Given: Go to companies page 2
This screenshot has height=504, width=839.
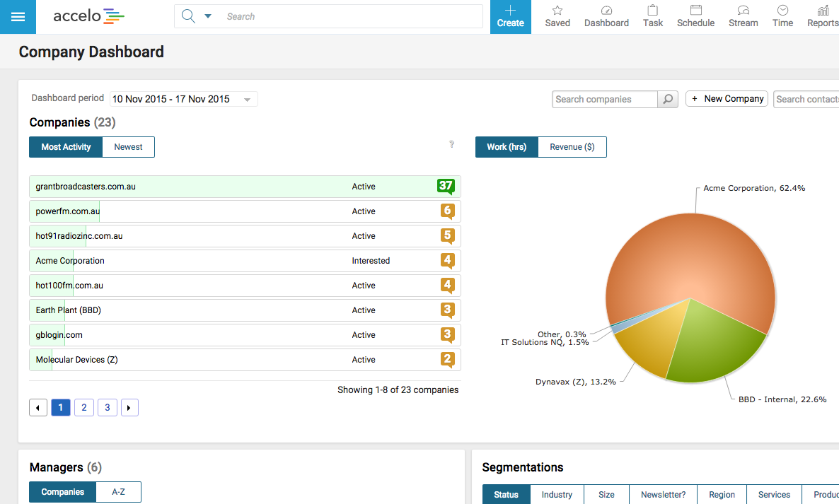Looking at the screenshot, I should pos(84,408).
